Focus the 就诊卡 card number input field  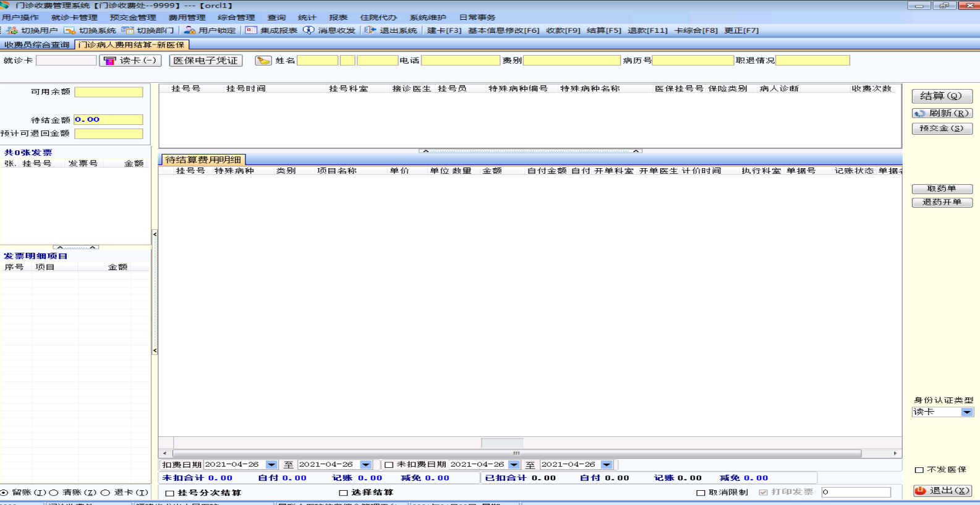tap(66, 61)
